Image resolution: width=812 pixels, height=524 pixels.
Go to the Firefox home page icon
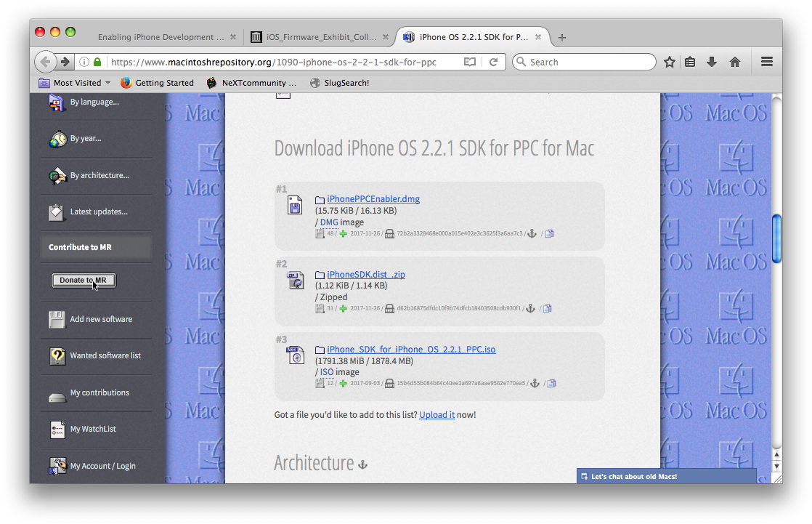(734, 63)
